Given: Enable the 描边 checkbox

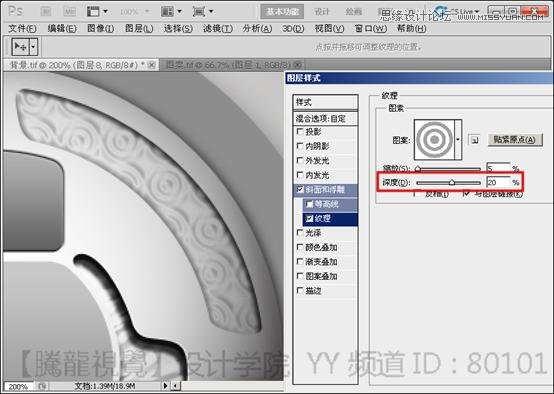Looking at the screenshot, I should (300, 290).
